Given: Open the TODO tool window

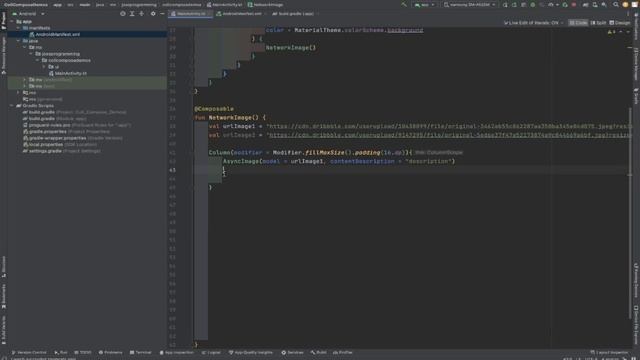Looking at the screenshot, I should 83,353.
